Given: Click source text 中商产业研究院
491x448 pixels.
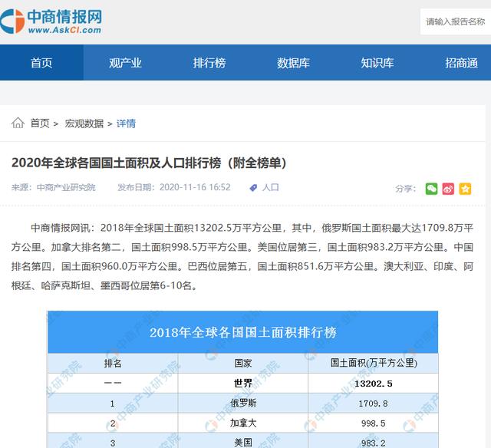Looking at the screenshot, I should click(66, 187).
